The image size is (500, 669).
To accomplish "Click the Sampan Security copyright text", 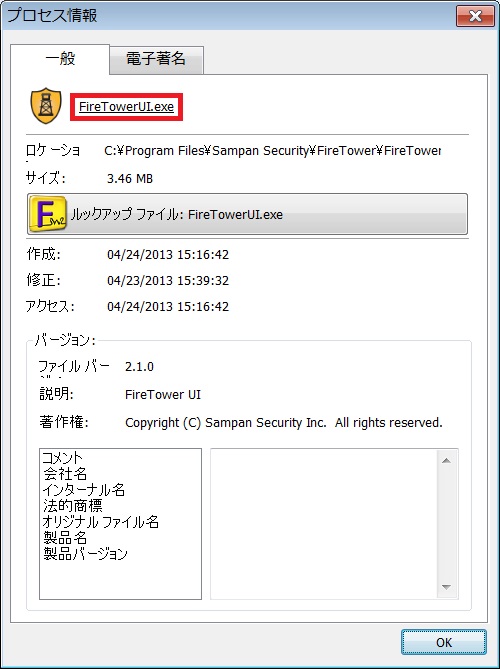I will pos(284,423).
